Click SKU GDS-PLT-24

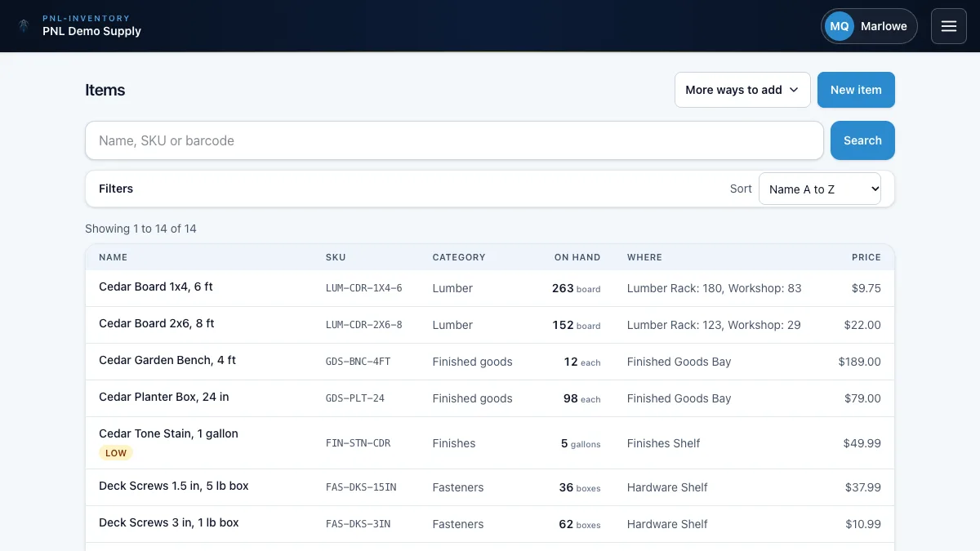click(x=355, y=398)
